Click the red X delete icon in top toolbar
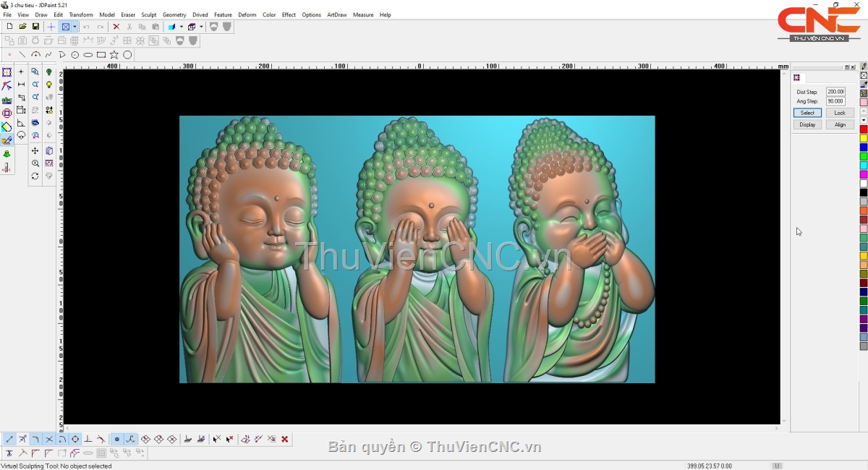The height and width of the screenshot is (470, 868). click(x=116, y=27)
